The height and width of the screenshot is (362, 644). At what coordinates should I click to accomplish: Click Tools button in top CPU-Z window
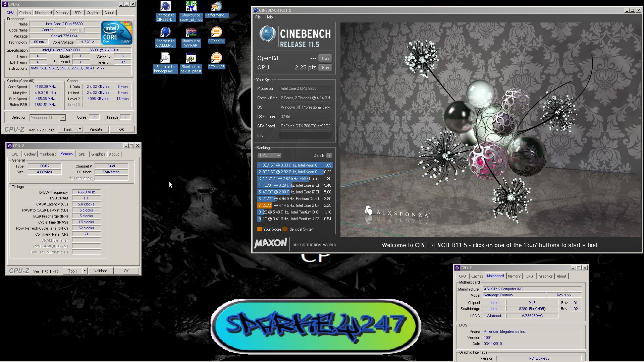68,129
